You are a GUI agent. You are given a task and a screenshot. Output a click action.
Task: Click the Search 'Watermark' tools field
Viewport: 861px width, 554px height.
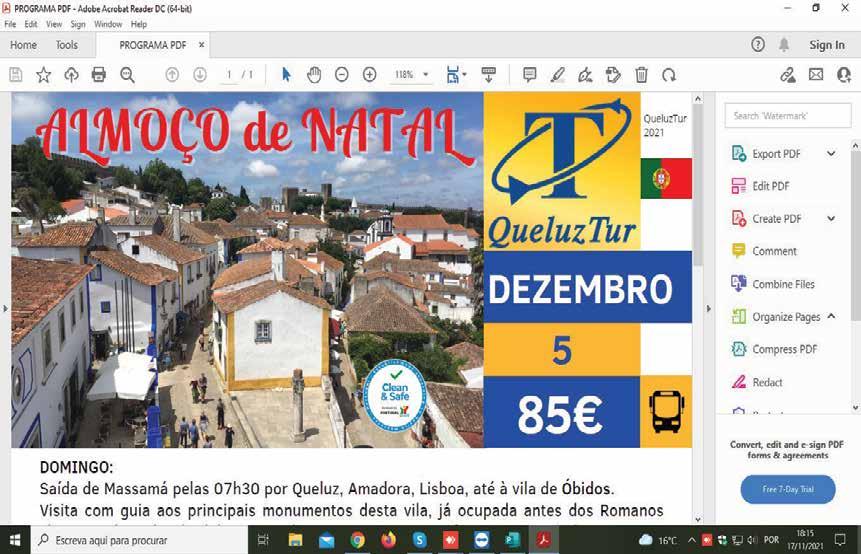[787, 115]
